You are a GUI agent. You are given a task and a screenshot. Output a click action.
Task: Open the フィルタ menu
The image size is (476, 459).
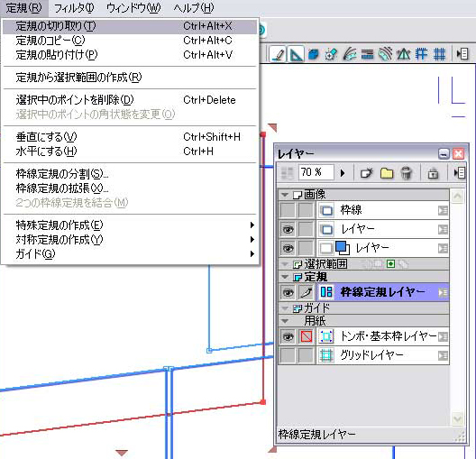coord(74,8)
